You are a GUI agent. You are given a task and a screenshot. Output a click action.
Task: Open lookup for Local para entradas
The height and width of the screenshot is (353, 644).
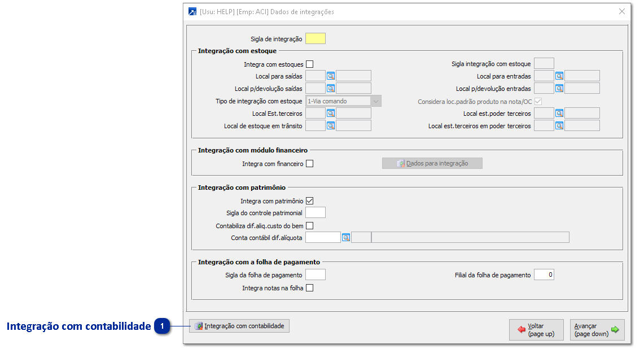559,76
